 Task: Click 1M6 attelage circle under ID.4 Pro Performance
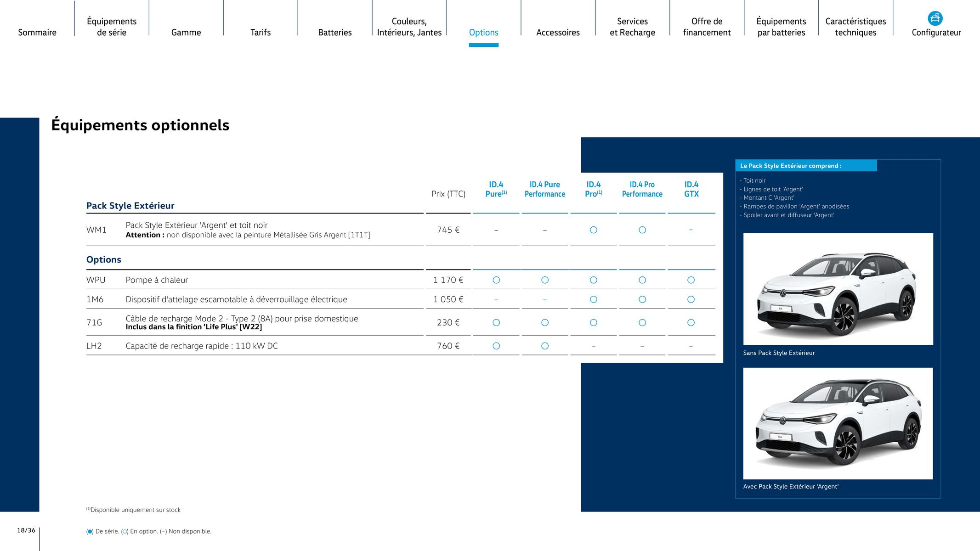point(642,299)
